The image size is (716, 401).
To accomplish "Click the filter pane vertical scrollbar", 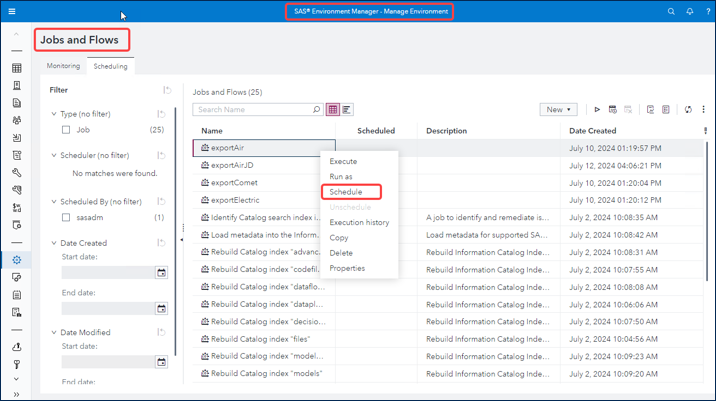I will (x=175, y=232).
